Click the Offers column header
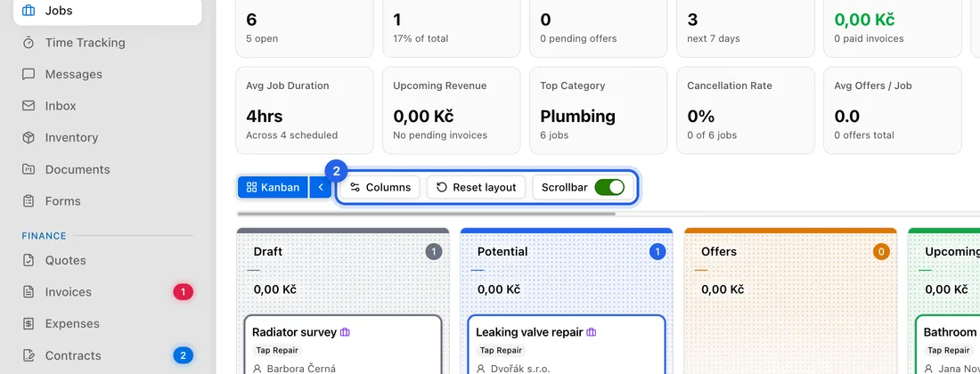 719,252
